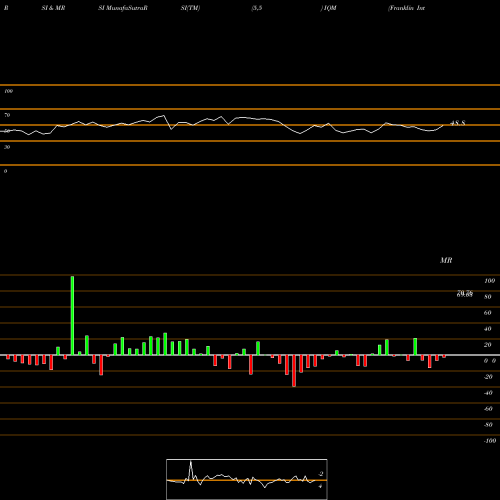Click the 70 level label on RSI axis
Screen dimensions: 500x500
(7, 115)
